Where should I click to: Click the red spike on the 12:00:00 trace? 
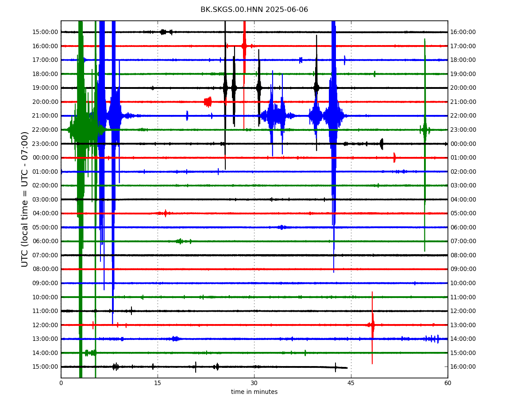pos(372,328)
